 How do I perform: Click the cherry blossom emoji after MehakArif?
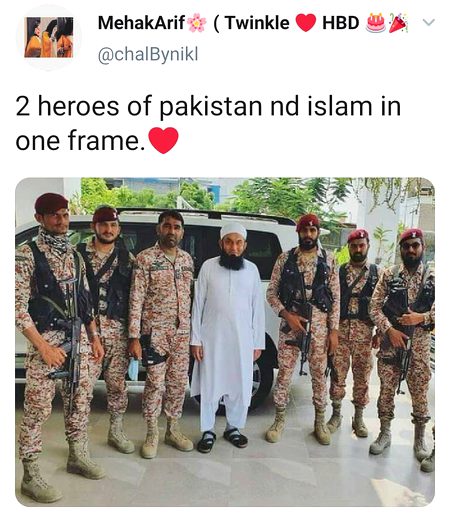pyautogui.click(x=197, y=23)
